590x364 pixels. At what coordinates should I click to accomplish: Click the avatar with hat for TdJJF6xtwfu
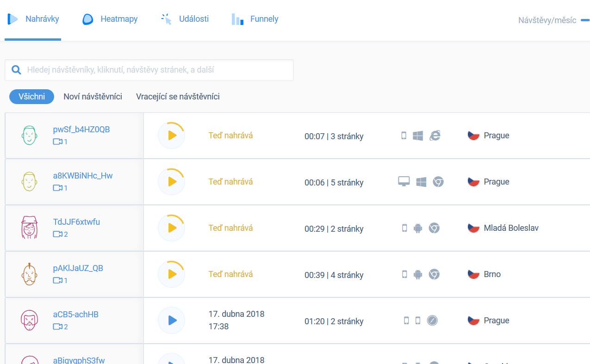coord(29,228)
